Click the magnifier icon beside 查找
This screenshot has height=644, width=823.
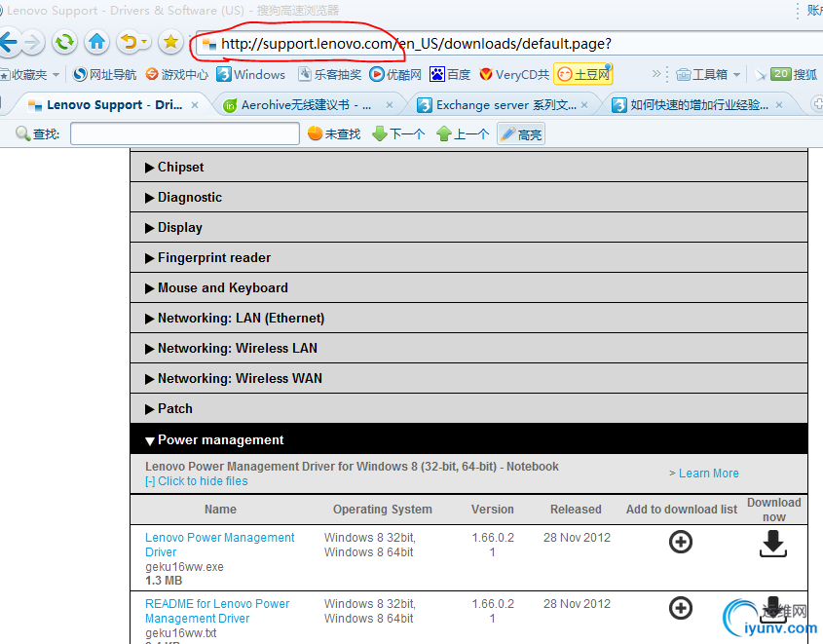tap(22, 133)
